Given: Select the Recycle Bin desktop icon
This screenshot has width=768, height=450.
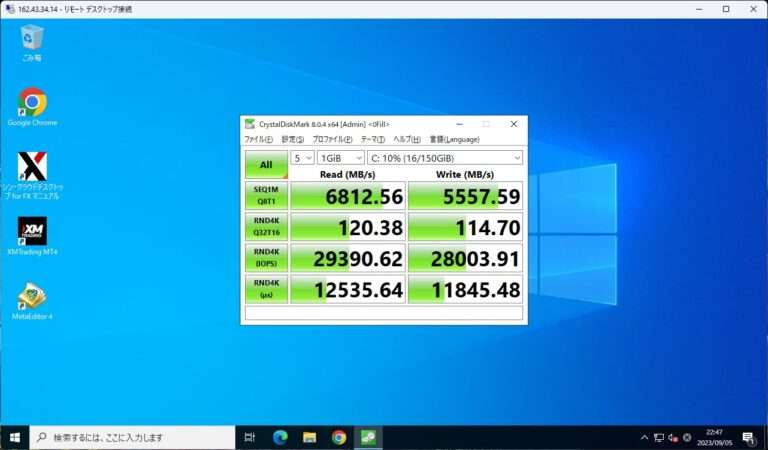Looking at the screenshot, I should click(x=32, y=38).
